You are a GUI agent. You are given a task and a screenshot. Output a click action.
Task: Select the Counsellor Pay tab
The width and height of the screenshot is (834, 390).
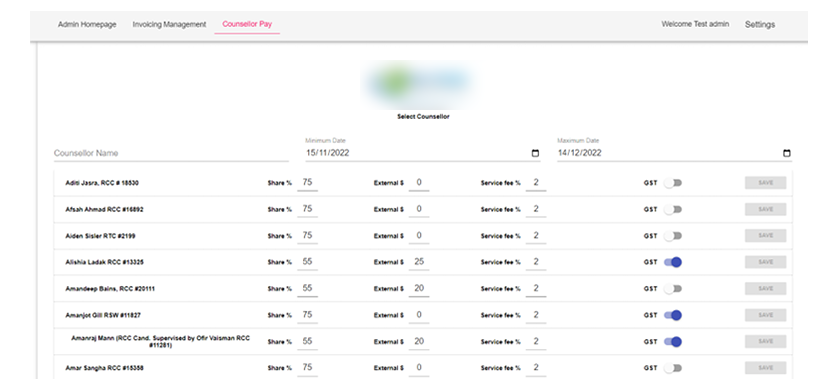point(247,24)
